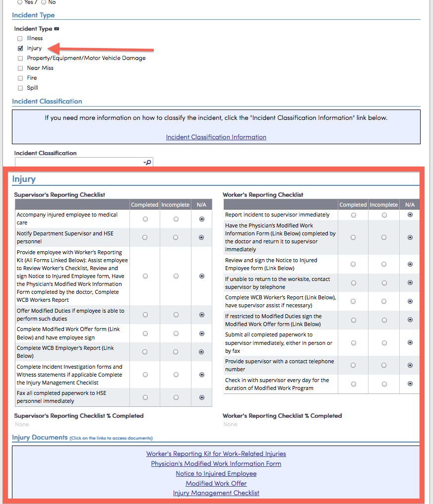Mark Provide Worker's Reporting Kit as Incomplete
Viewport: 433px width, 504px height.
pos(176,276)
